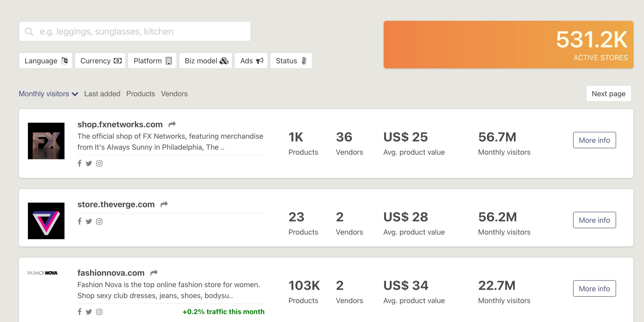Visit The Verge store Facebook icon
The height and width of the screenshot is (322, 644).
coord(80,221)
